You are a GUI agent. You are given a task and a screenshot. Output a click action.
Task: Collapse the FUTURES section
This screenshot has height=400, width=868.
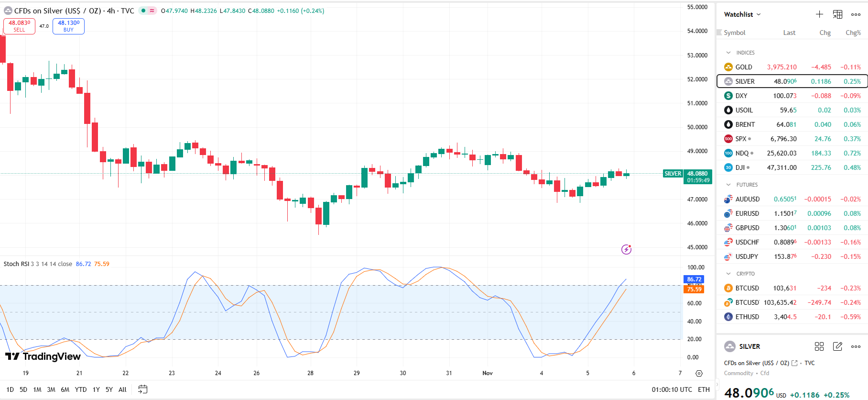pos(728,185)
